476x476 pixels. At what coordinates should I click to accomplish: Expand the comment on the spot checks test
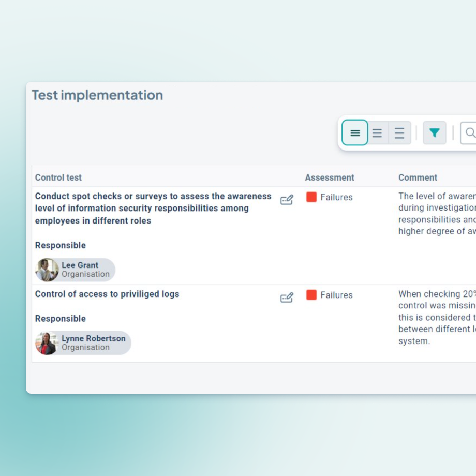437,214
